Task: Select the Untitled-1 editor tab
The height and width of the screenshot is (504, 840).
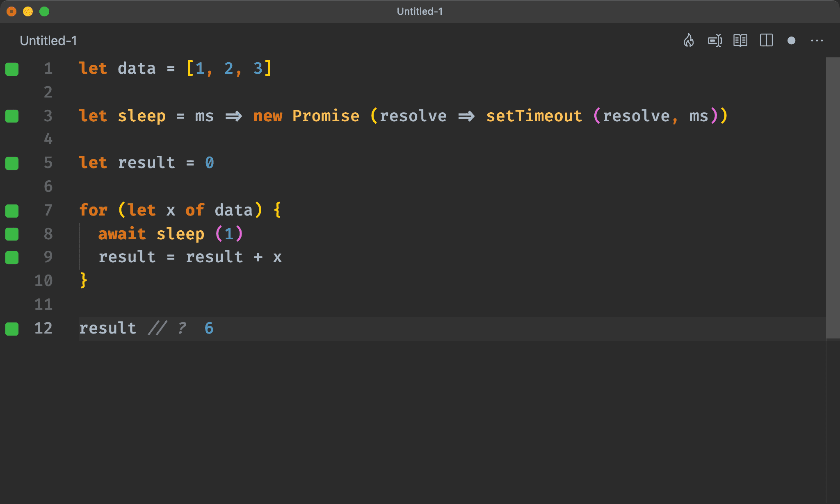Action: [48, 41]
